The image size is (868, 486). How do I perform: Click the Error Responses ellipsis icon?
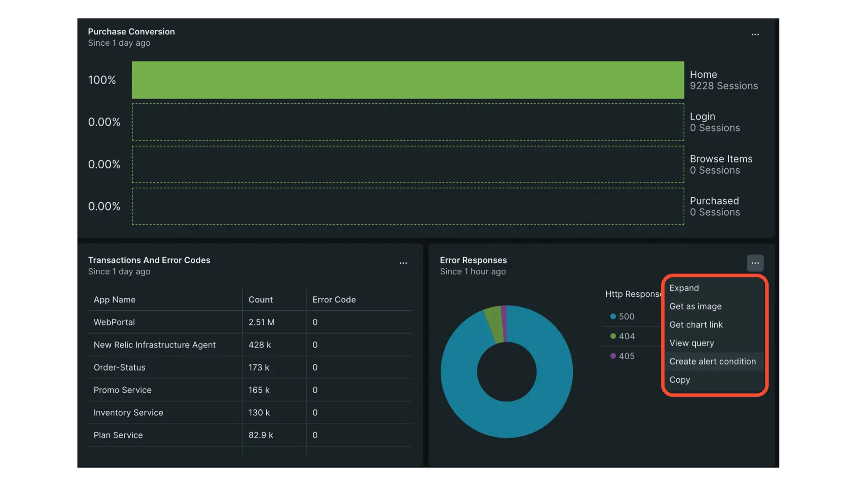(755, 263)
